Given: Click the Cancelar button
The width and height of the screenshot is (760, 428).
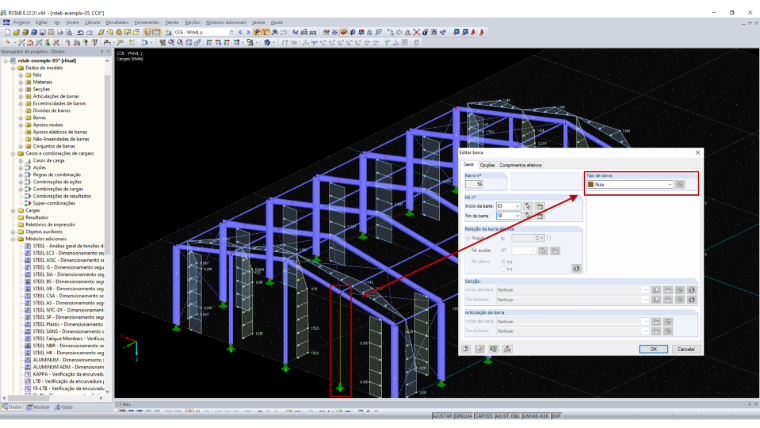Looking at the screenshot, I should pos(686,349).
